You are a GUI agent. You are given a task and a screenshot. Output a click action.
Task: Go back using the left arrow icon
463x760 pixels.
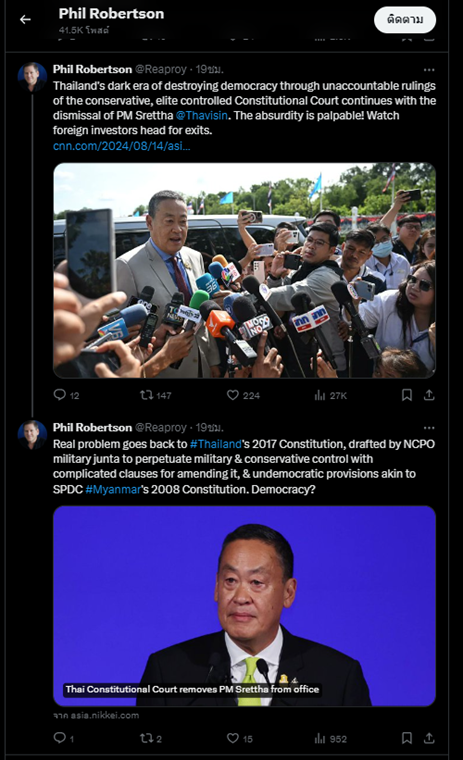pos(25,19)
